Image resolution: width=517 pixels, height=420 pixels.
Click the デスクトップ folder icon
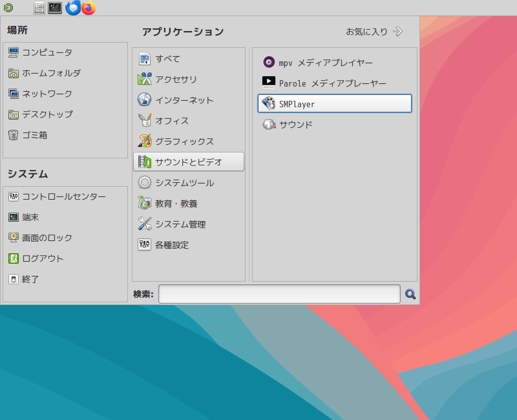14,114
